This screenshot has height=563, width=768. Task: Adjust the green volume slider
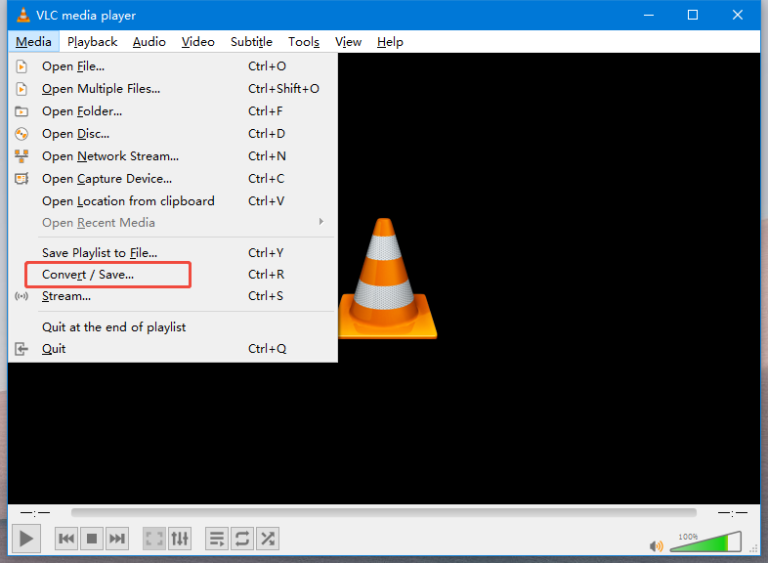[x=705, y=541]
